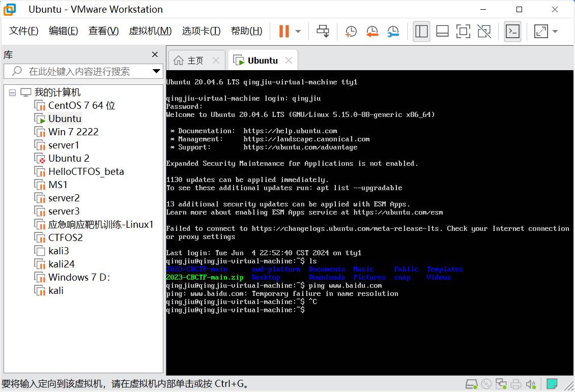
Task: Select the running Ubuntu virtual machine in library
Action: pos(65,118)
